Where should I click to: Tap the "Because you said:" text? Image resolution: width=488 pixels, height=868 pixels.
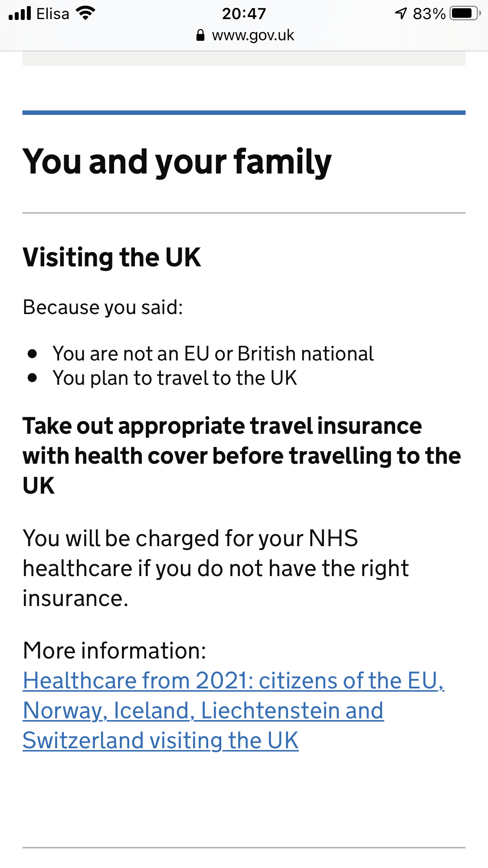(x=103, y=307)
